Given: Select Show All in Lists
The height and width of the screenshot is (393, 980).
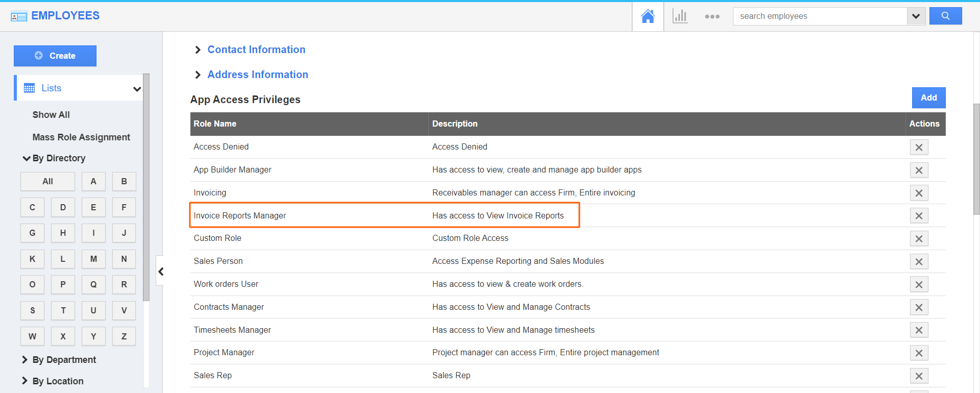Looking at the screenshot, I should (x=51, y=115).
